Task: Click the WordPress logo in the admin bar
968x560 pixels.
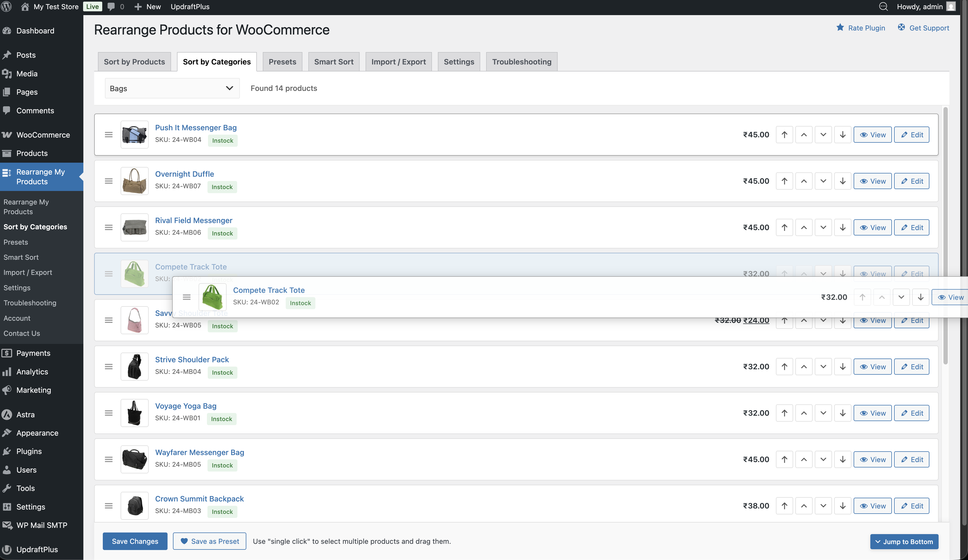Action: pos(6,6)
